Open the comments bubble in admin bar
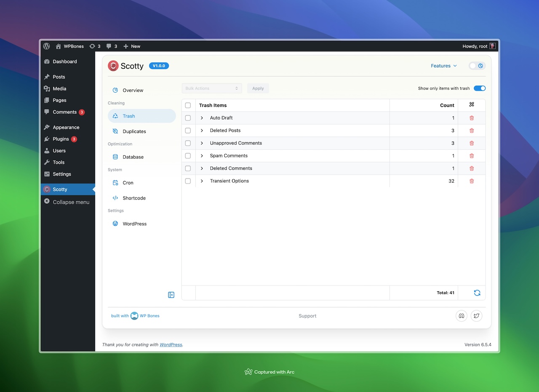Screen dimensions: 539x392 tap(109, 46)
